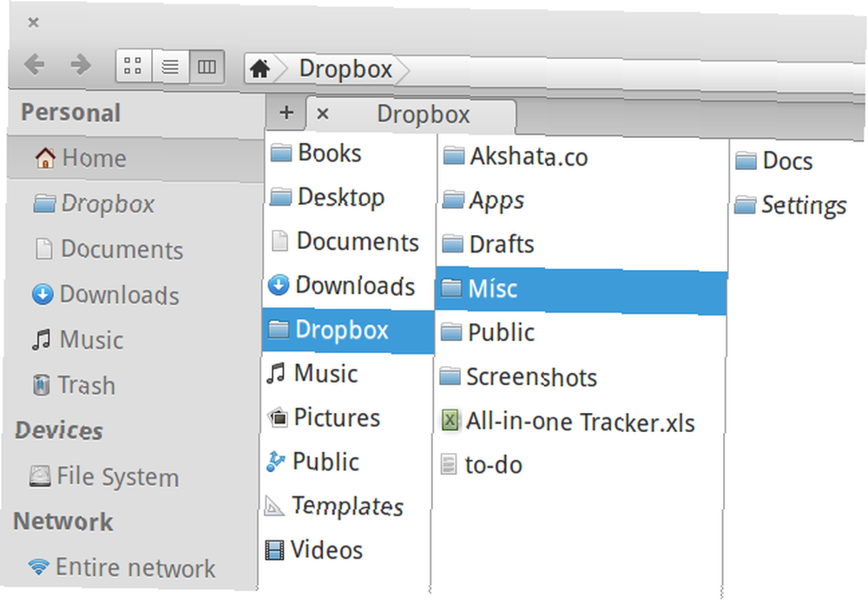Click the Templates ruler icon

(274, 505)
